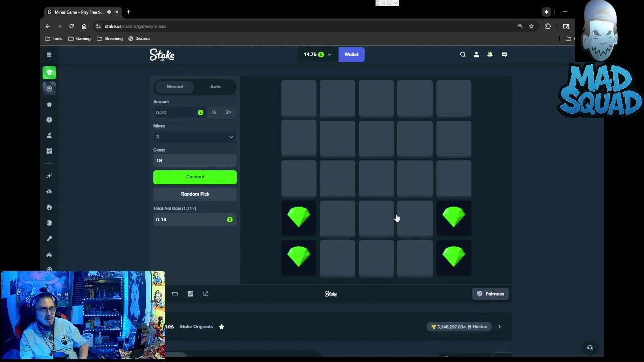Open the Gaming bookmarks folder
The width and height of the screenshot is (644, 362).
tap(79, 38)
